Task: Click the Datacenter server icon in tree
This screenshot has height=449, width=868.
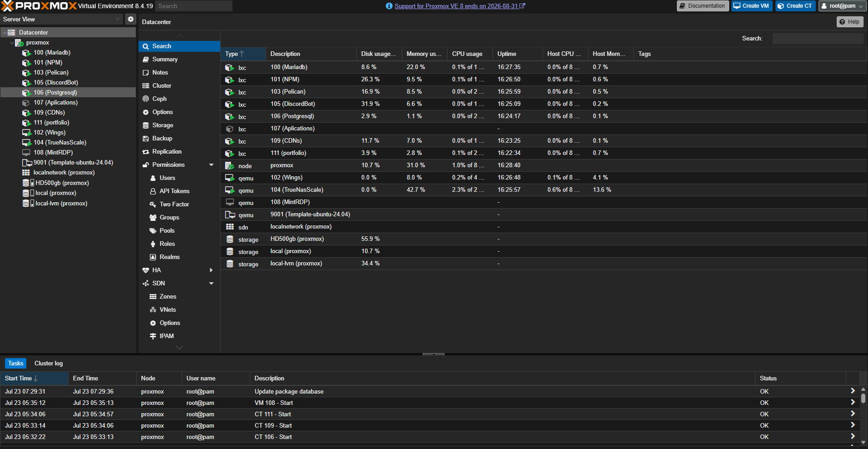Action: coord(12,32)
